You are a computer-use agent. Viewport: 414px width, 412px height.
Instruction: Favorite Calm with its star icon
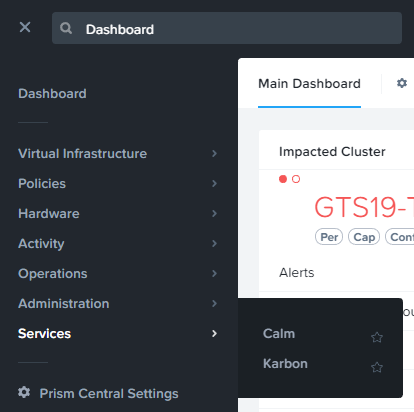point(377,337)
